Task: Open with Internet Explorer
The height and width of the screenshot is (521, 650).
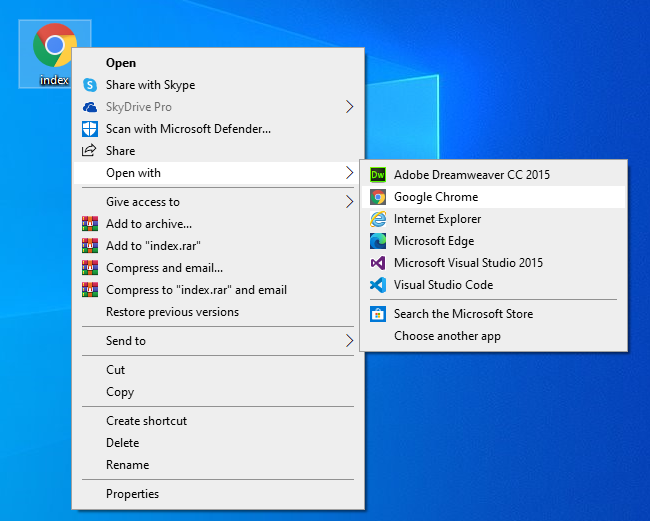Action: (493, 219)
